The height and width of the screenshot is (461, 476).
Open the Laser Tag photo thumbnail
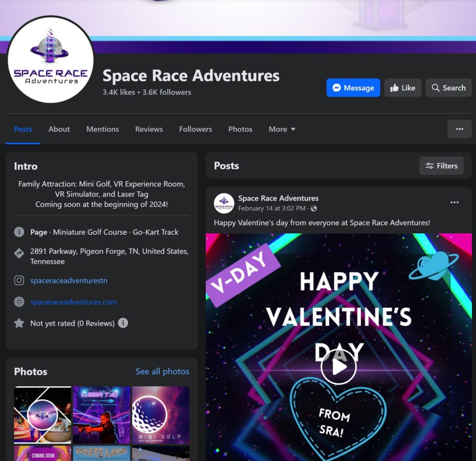tap(102, 415)
